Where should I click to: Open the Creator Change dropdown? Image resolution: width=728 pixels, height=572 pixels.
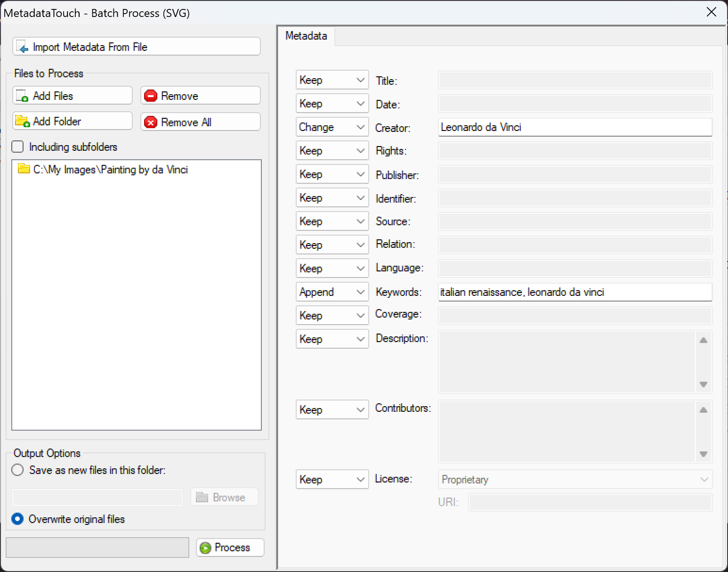pos(332,127)
